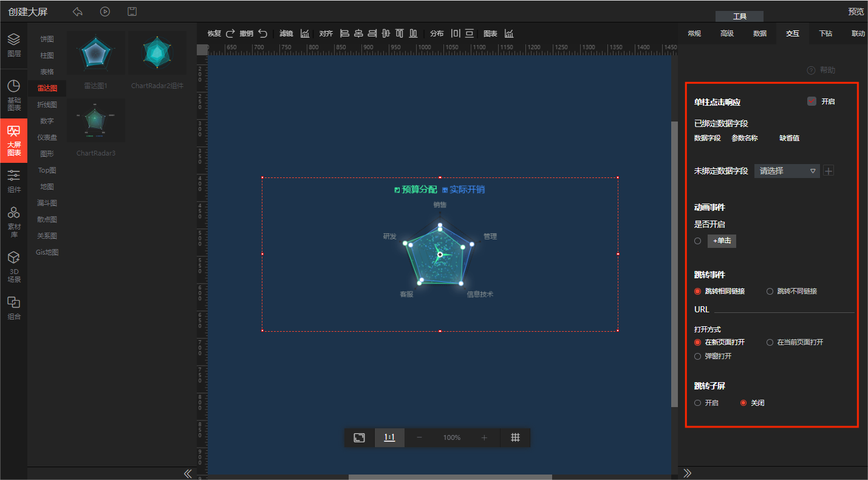This screenshot has width=868, height=480.
Task: Click the fit-to-screen icon in zoom bar
Action: coord(360,437)
